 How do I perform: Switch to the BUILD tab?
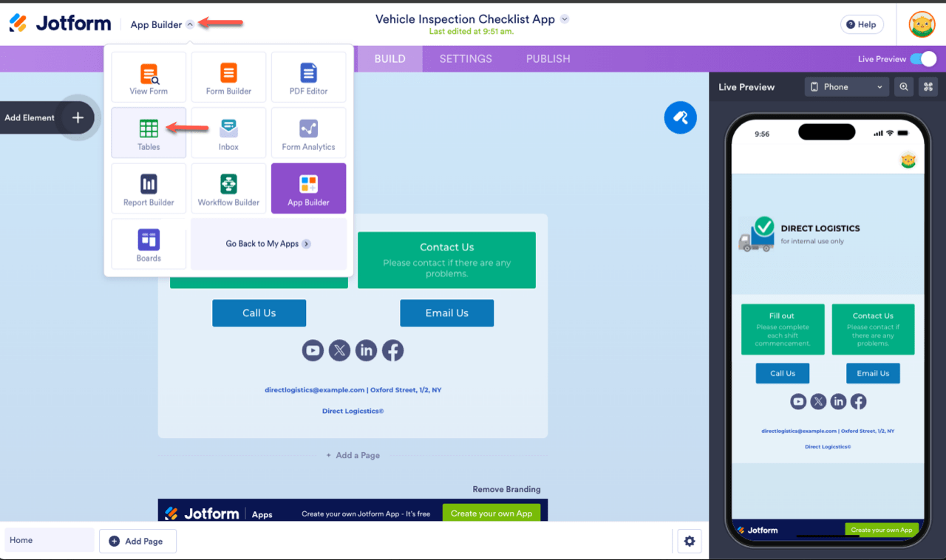tap(390, 59)
